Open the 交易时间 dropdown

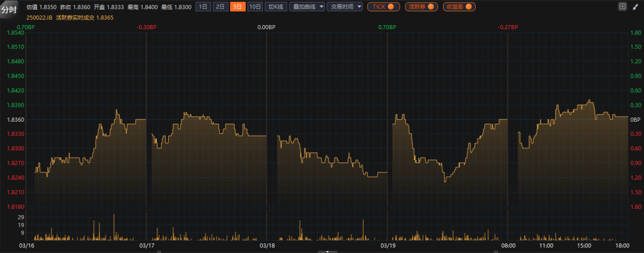344,7
